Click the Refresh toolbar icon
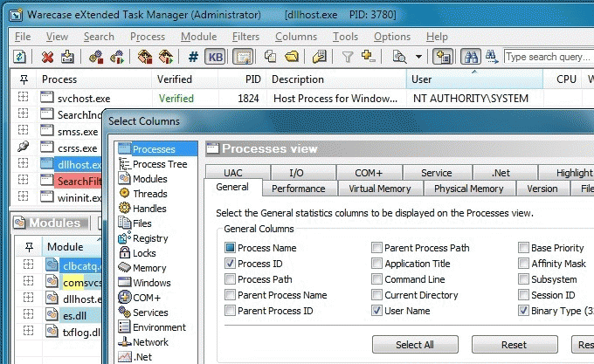 [x=19, y=57]
